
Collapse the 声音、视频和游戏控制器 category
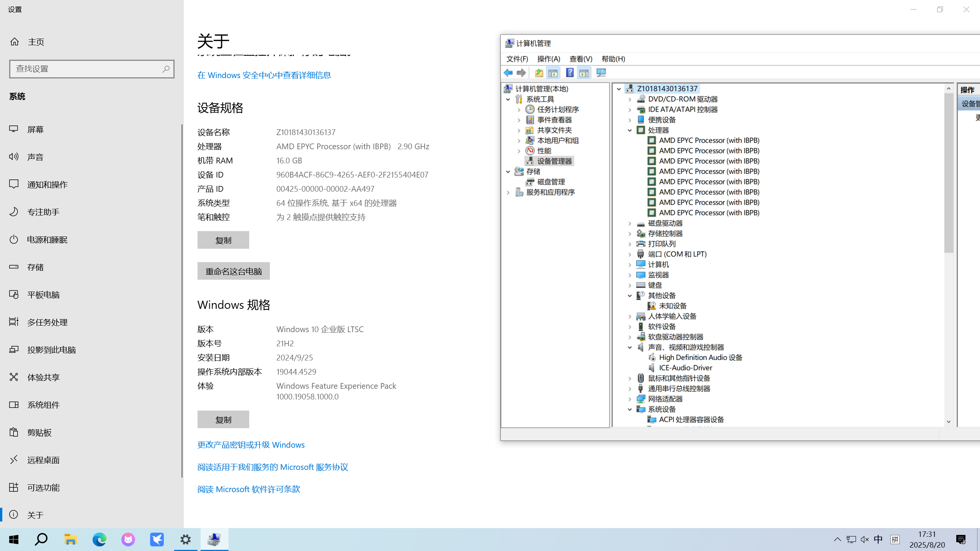(x=630, y=347)
